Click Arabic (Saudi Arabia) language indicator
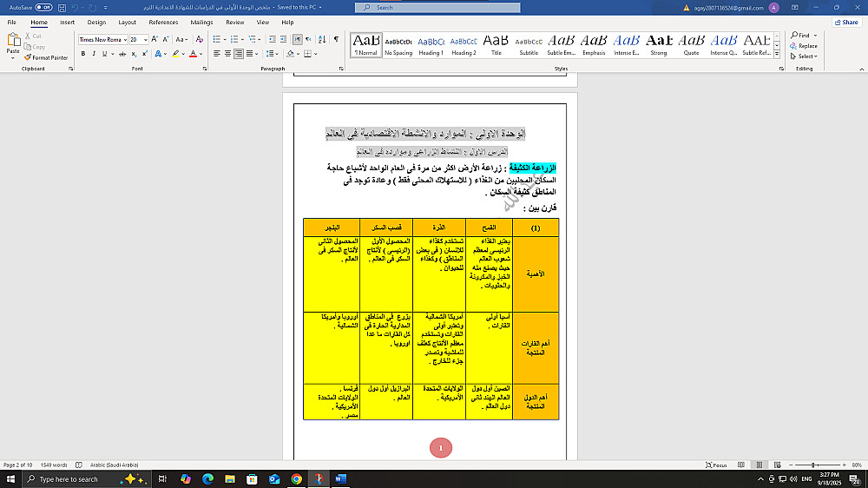Screen dimensions: 868x488 (x=114, y=465)
